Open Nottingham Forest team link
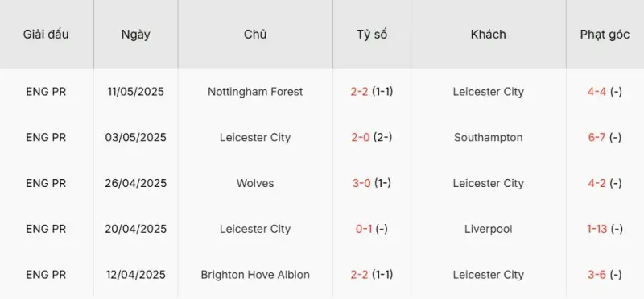The width and height of the screenshot is (644, 299). pyautogui.click(x=255, y=91)
